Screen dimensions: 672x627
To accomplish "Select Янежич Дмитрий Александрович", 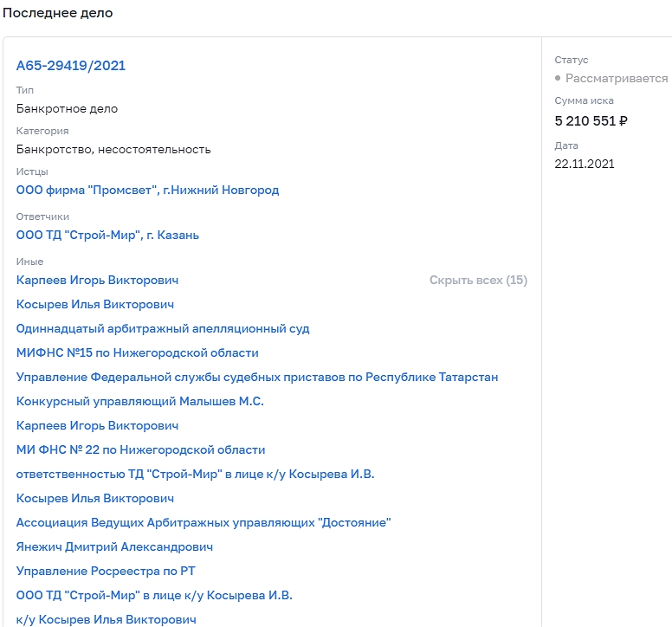I will [114, 546].
